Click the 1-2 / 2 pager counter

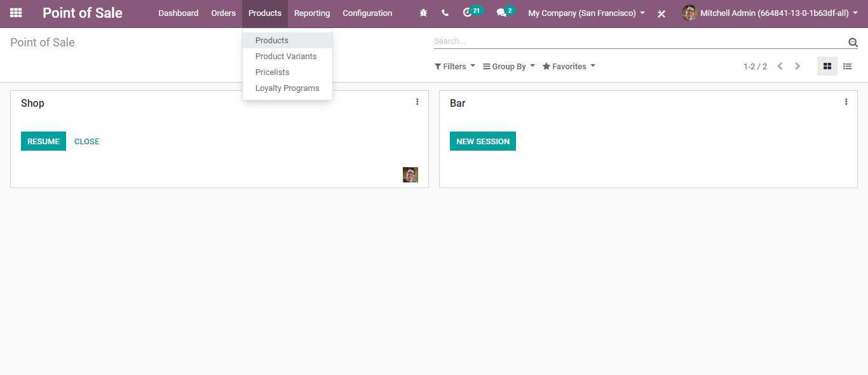tap(756, 66)
